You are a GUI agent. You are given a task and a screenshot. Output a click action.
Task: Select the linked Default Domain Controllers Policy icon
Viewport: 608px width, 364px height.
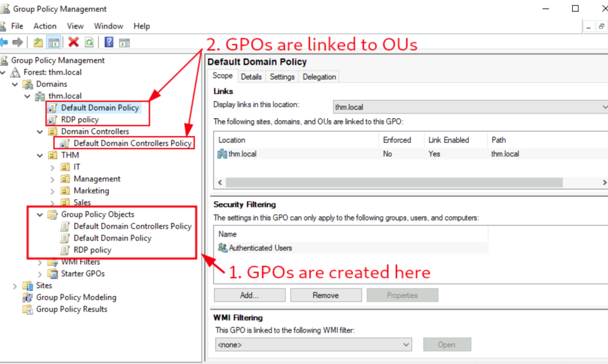coord(65,143)
